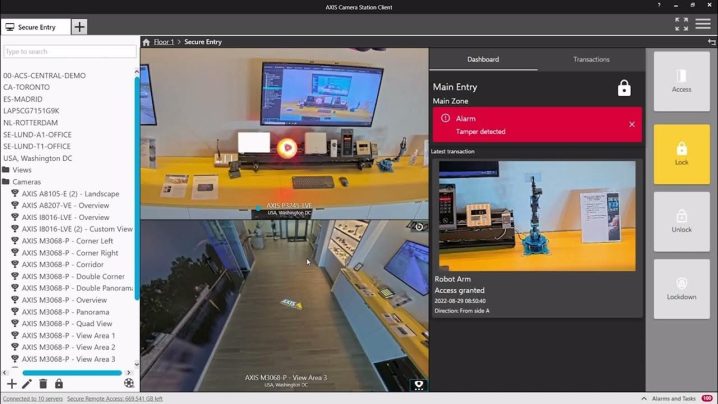Click the trash delete icon in sidebar

coord(43,383)
